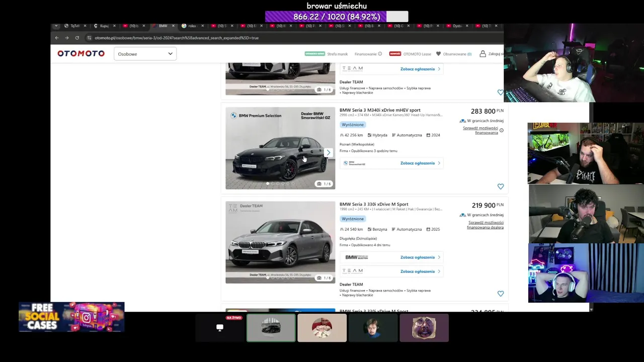
Task: Click the 283 800 PLN price
Action: (487, 111)
